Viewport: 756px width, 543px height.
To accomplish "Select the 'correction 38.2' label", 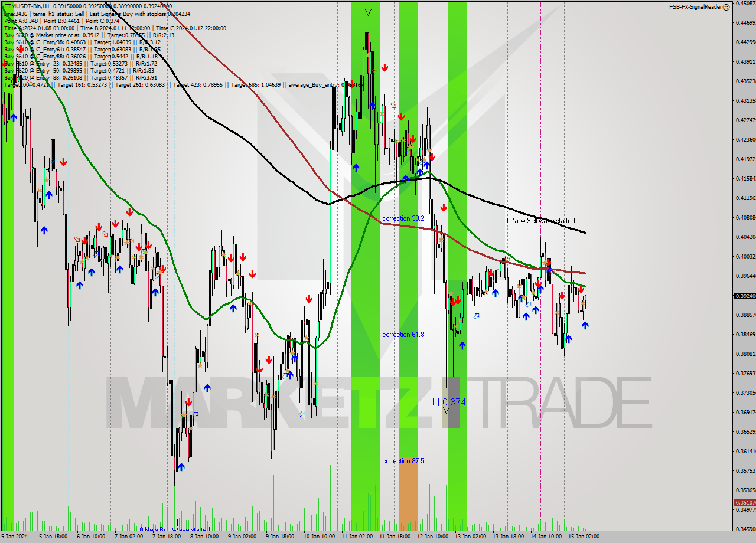I will coord(403,218).
